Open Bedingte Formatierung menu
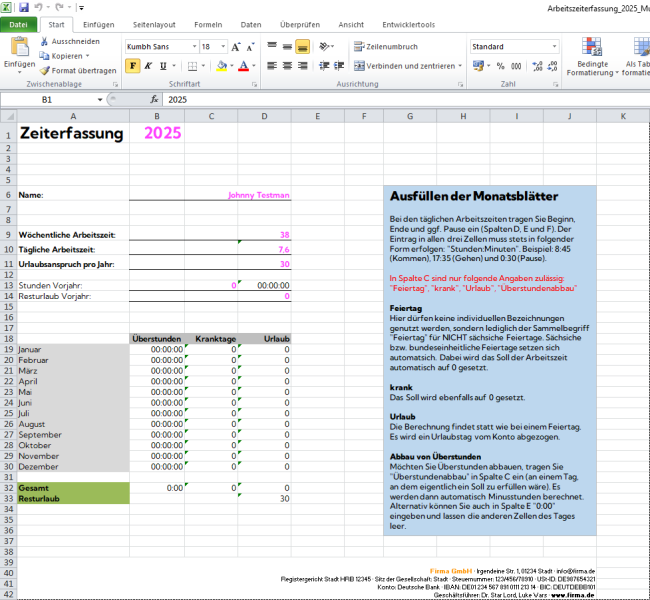 tap(592, 56)
